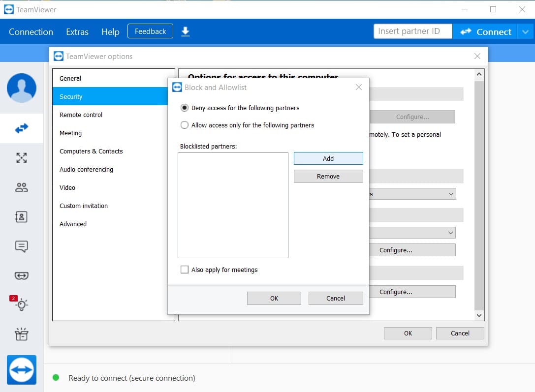Click OK in TeamViewer options dialog

click(x=408, y=333)
